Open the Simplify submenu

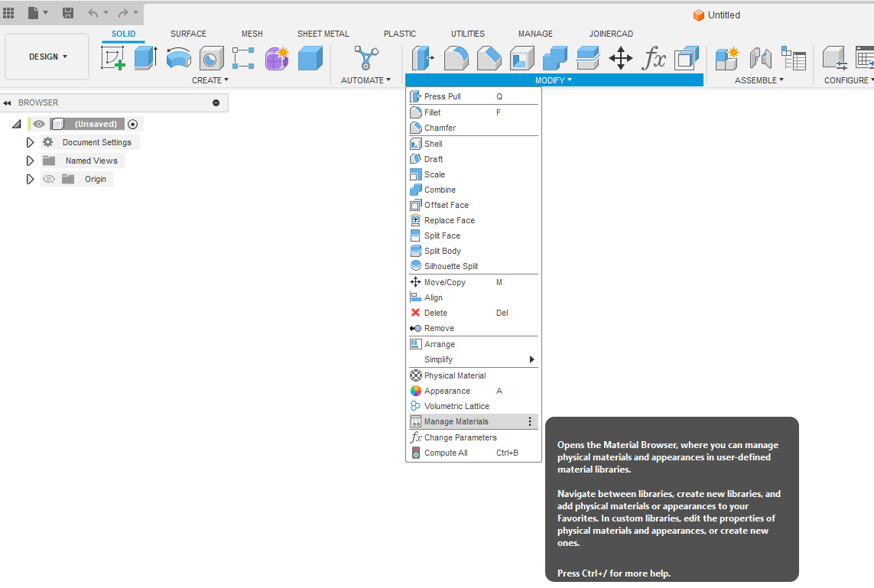pyautogui.click(x=474, y=359)
